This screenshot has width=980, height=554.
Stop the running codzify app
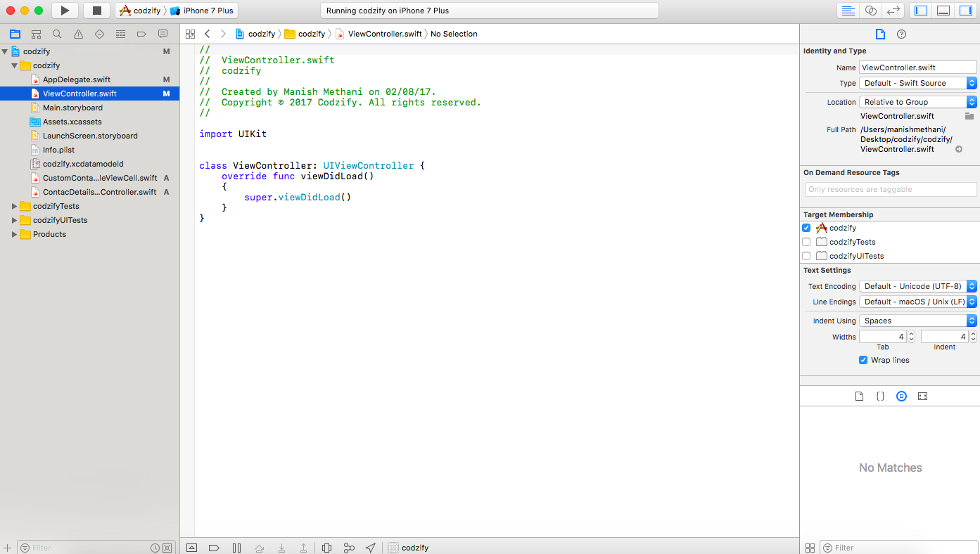point(97,11)
